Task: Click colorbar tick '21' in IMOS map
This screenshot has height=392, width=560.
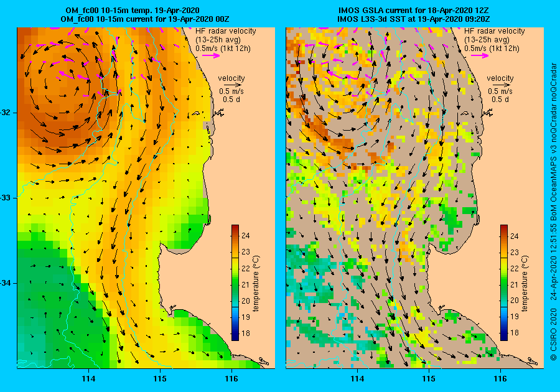Action: pos(515,284)
